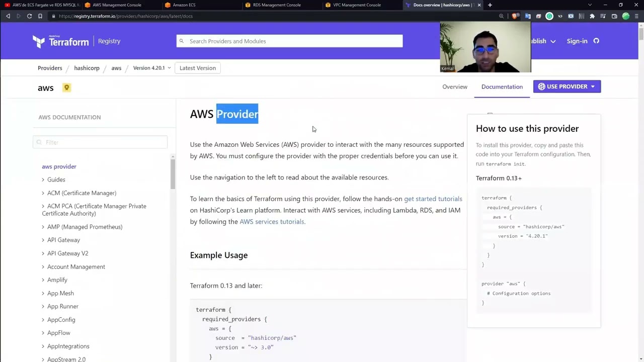Select the Documentation tab
The image size is (644, 362).
(502, 86)
